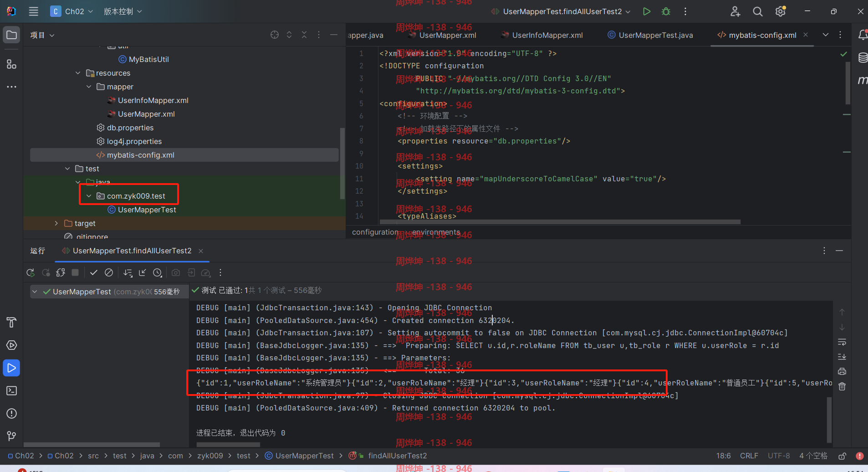
Task: Collapse all project tree nodes icon
Action: 304,35
